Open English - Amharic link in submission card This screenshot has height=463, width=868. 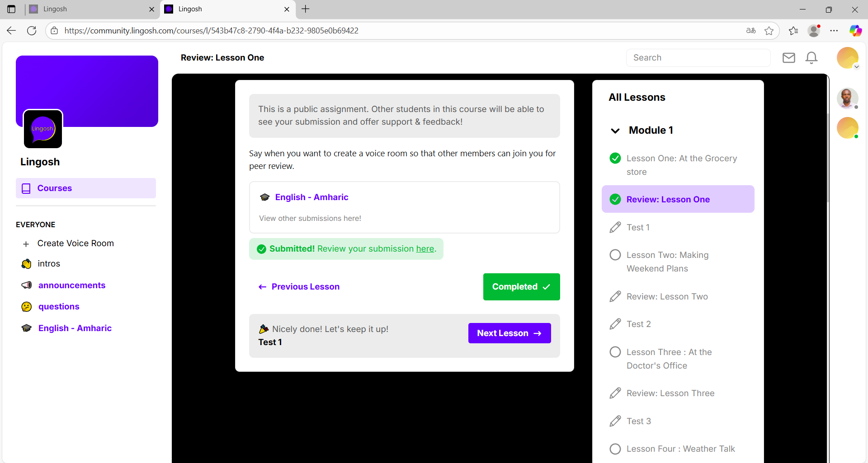311,197
